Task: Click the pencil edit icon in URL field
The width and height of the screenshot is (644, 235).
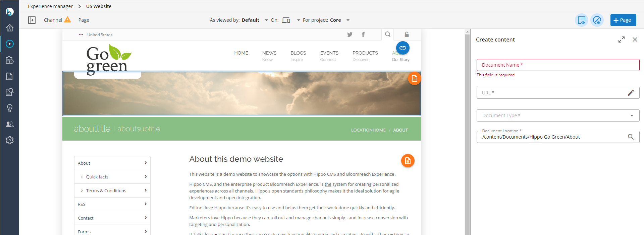Action: point(631,93)
